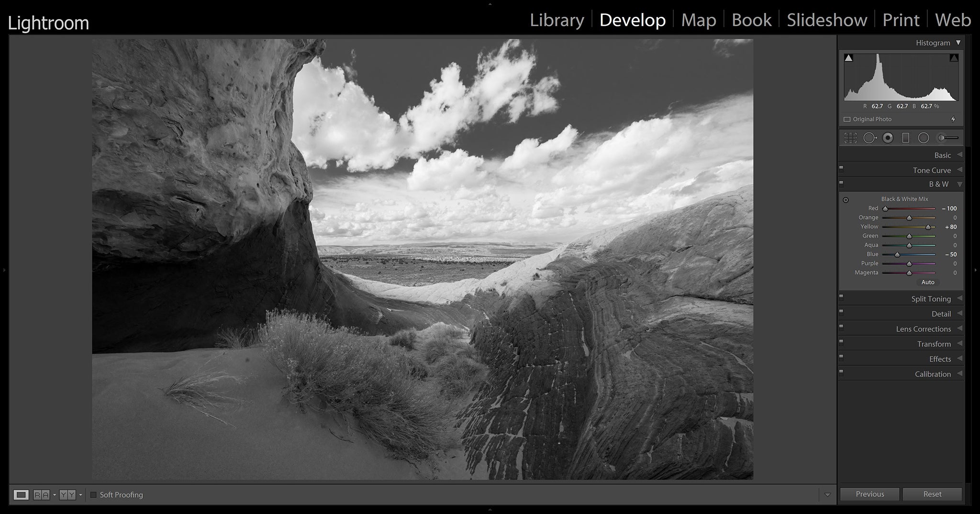Toggle the B & W panel switch
This screenshot has height=514, width=980.
click(842, 184)
